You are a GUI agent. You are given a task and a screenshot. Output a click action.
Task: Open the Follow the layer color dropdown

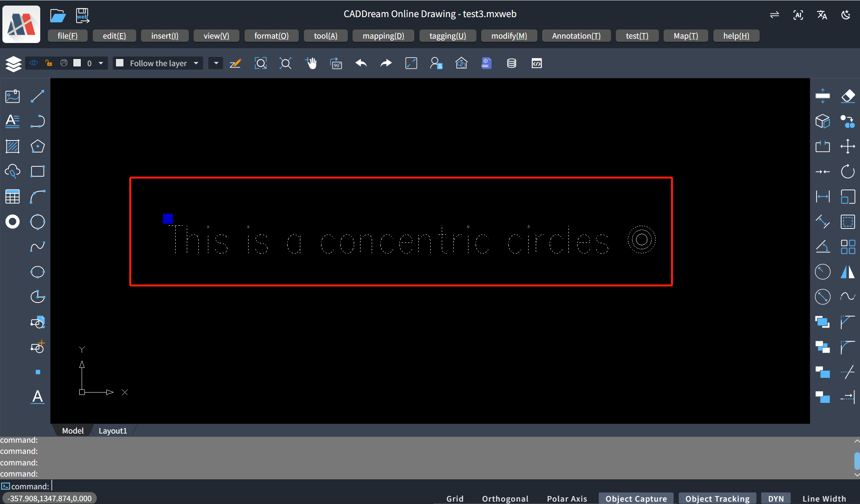click(196, 63)
